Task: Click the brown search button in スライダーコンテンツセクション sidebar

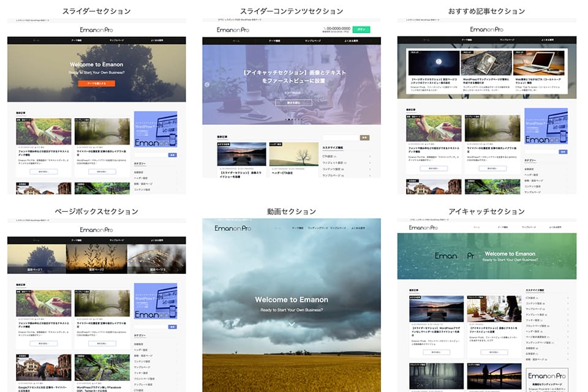Action: point(364,138)
